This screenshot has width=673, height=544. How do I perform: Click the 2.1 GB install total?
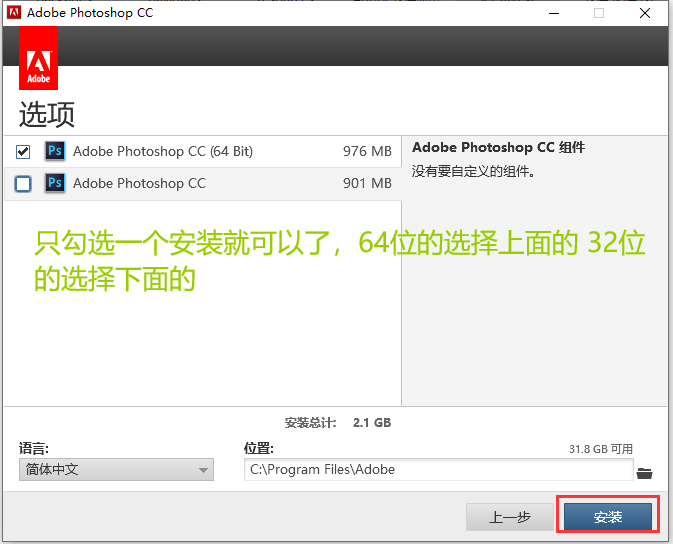[x=372, y=422]
